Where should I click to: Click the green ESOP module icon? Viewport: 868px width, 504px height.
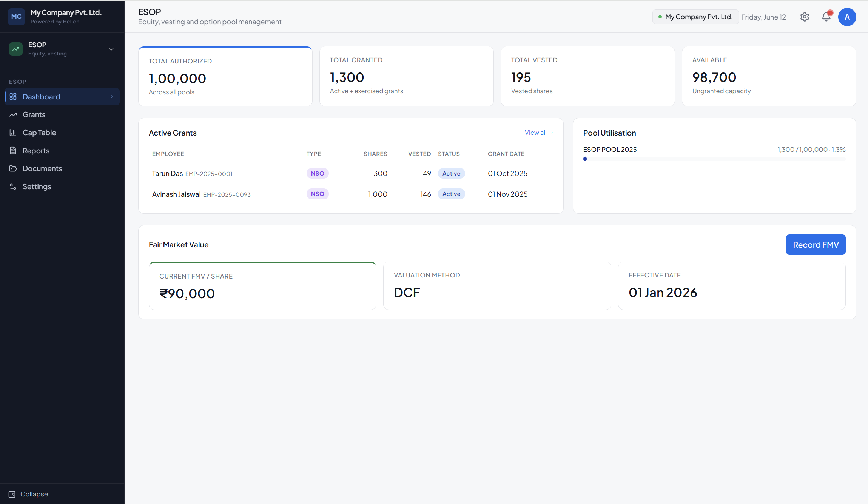click(16, 49)
